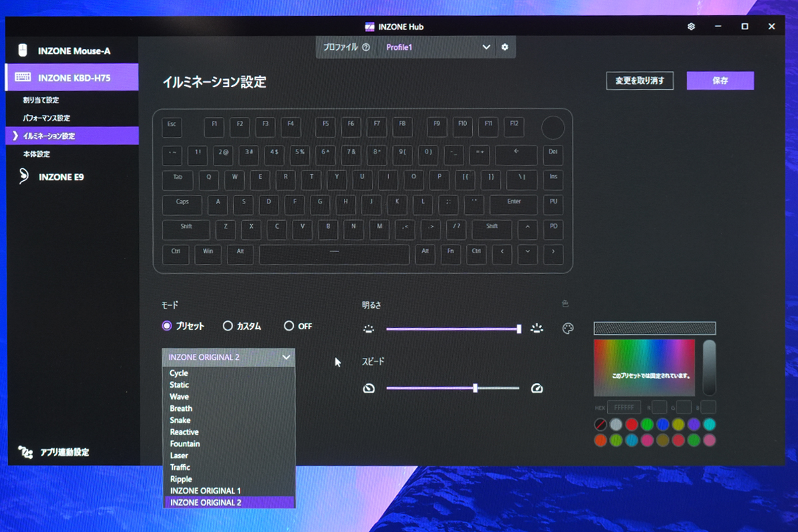The width and height of the screenshot is (798, 532).
Task: Adjust the スピード speed slider
Action: click(453, 388)
